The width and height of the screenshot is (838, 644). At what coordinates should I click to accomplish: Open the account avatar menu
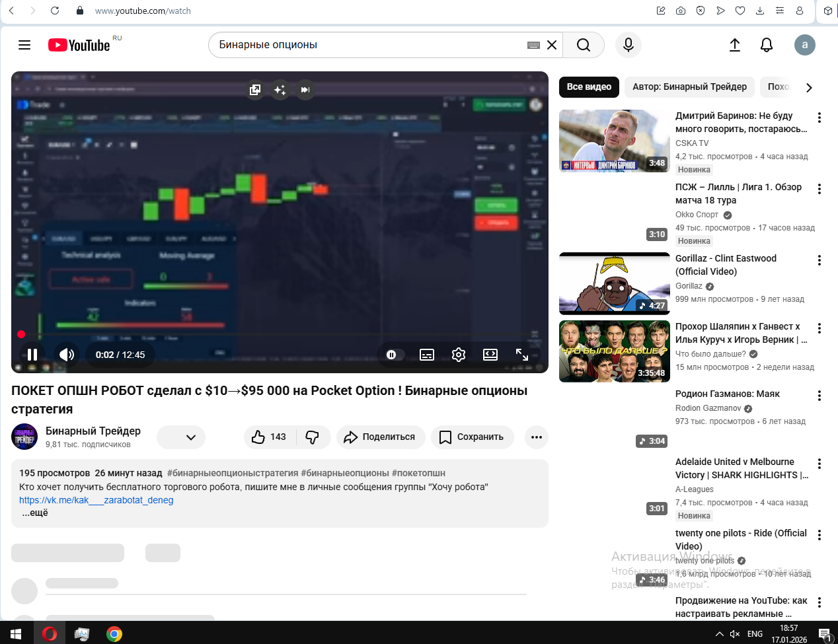[804, 45]
